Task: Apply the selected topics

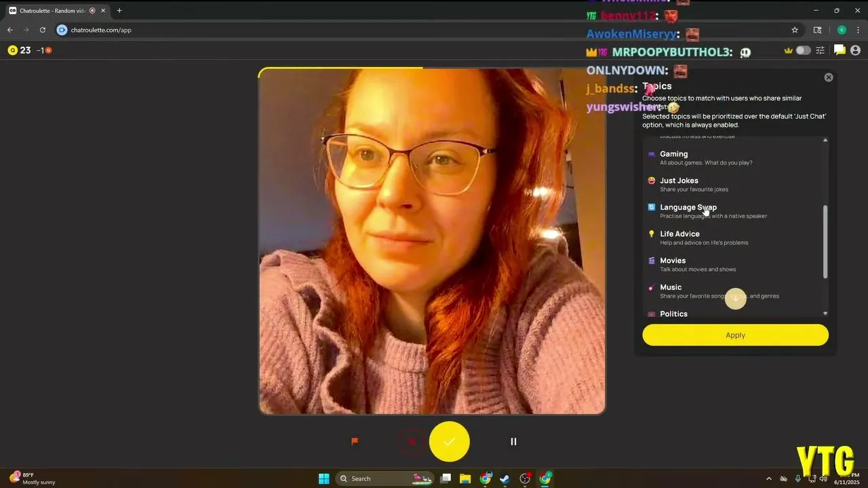Action: [x=735, y=335]
